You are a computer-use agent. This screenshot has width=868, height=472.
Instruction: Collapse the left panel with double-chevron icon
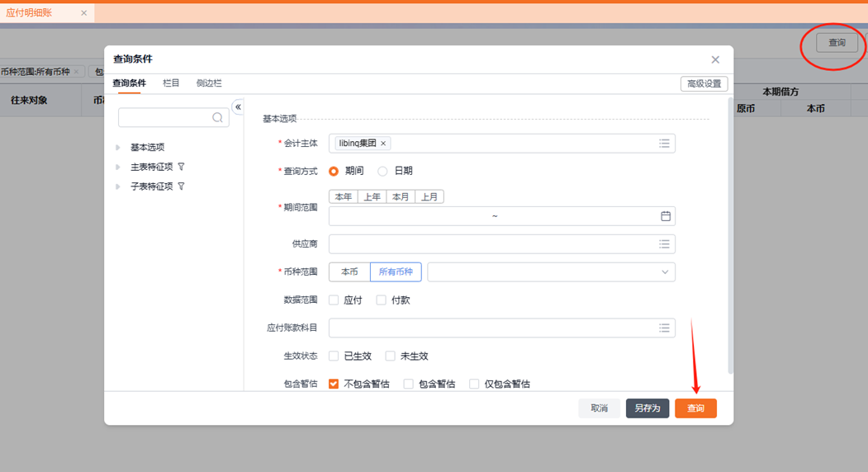pos(238,106)
